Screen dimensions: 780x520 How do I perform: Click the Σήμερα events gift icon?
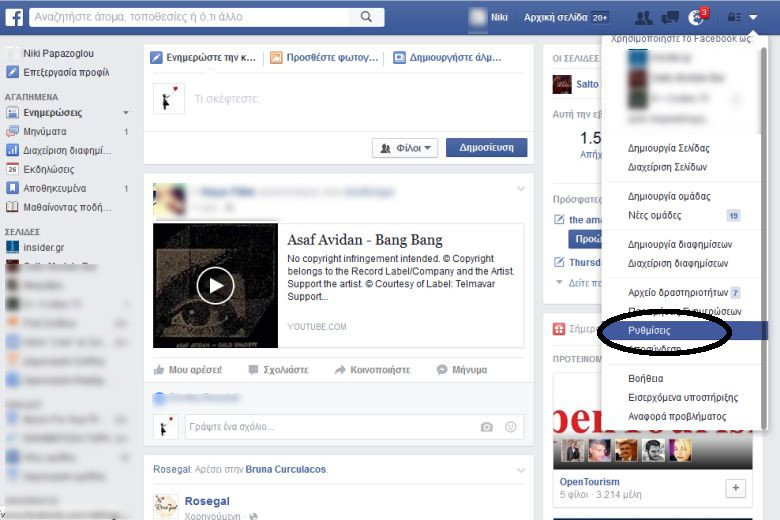coord(559,329)
